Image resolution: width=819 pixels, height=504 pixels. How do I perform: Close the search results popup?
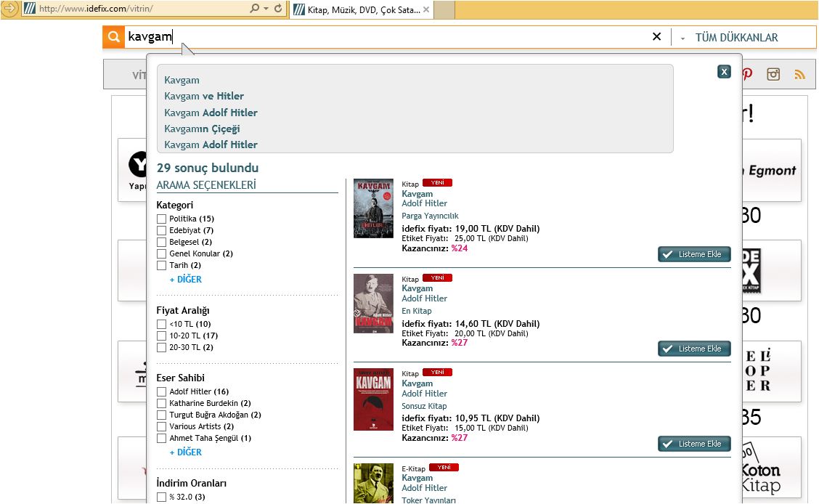[x=724, y=72]
